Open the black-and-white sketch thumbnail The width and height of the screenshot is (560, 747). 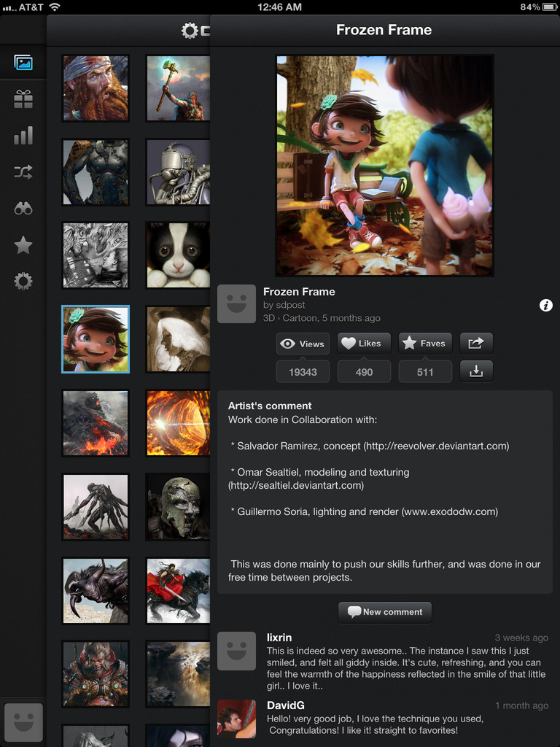coord(96,255)
